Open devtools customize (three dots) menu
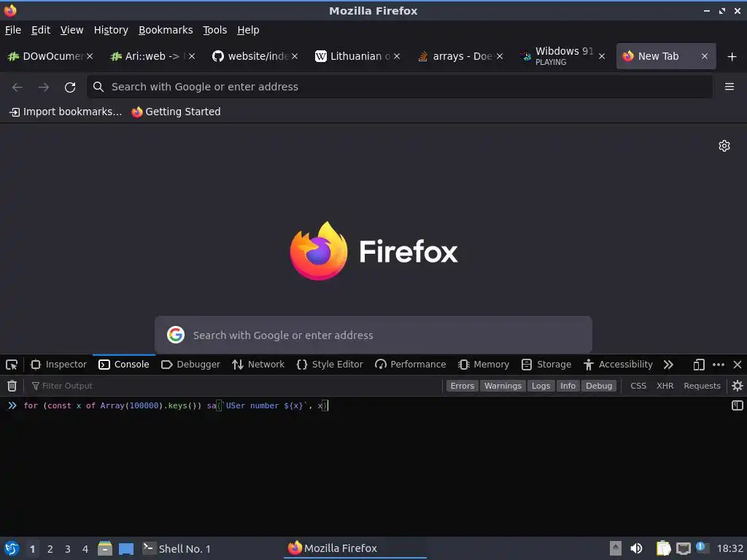 [x=719, y=365]
